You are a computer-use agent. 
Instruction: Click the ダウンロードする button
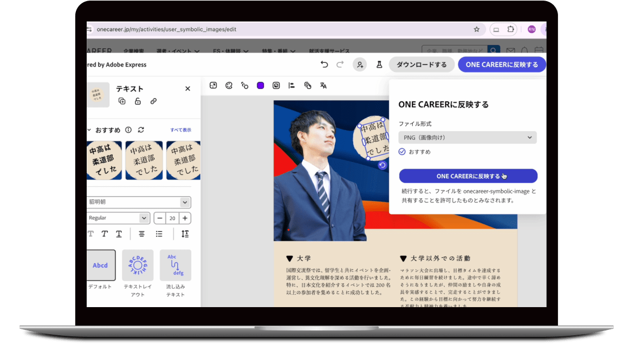tap(422, 64)
